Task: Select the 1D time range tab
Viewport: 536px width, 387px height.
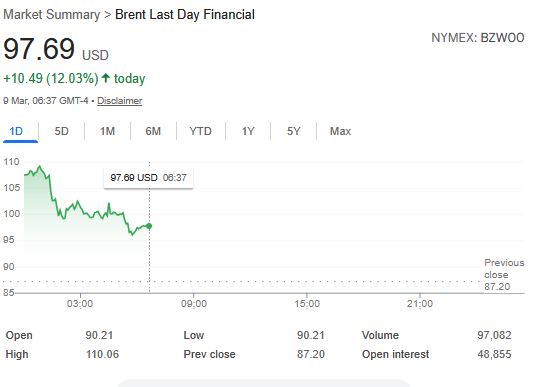Action: (16, 131)
